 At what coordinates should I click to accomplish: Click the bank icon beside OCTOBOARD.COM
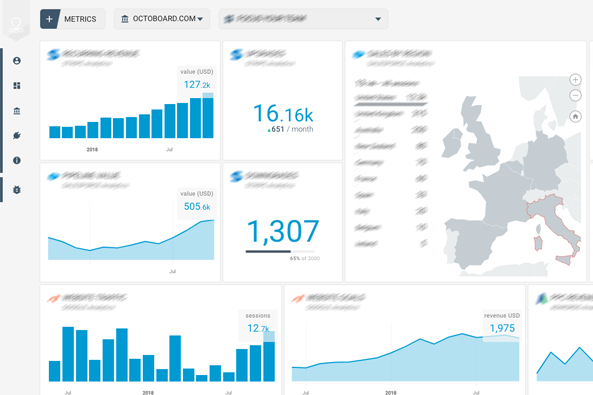pyautogui.click(x=124, y=19)
